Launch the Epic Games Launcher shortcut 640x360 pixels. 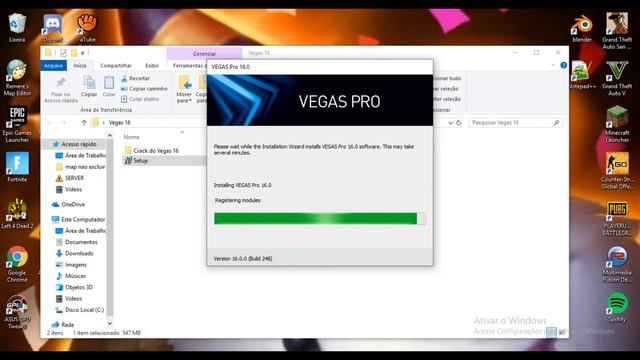[17, 124]
